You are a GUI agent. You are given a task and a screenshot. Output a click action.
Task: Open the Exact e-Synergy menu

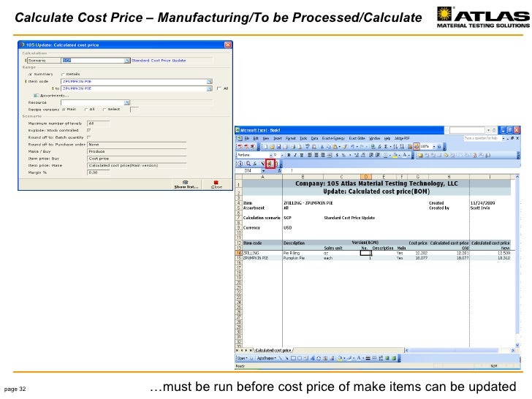[x=333, y=138]
